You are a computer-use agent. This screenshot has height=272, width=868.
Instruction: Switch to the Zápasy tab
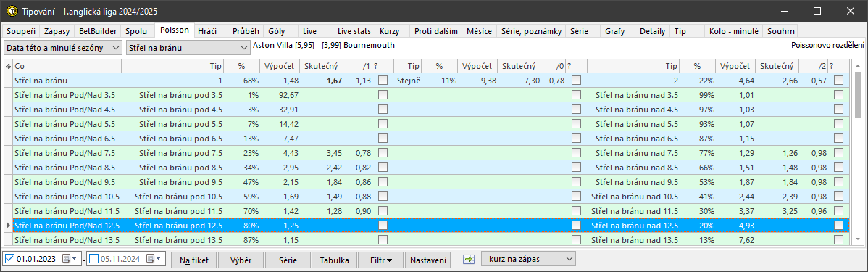coord(57,31)
